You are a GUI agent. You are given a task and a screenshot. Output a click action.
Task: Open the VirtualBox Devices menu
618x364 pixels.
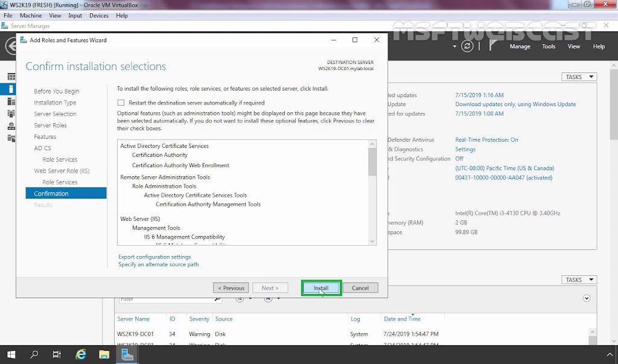coord(99,15)
